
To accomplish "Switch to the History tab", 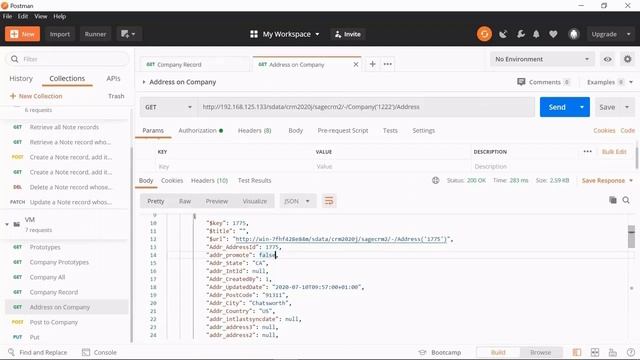I will coord(21,78).
